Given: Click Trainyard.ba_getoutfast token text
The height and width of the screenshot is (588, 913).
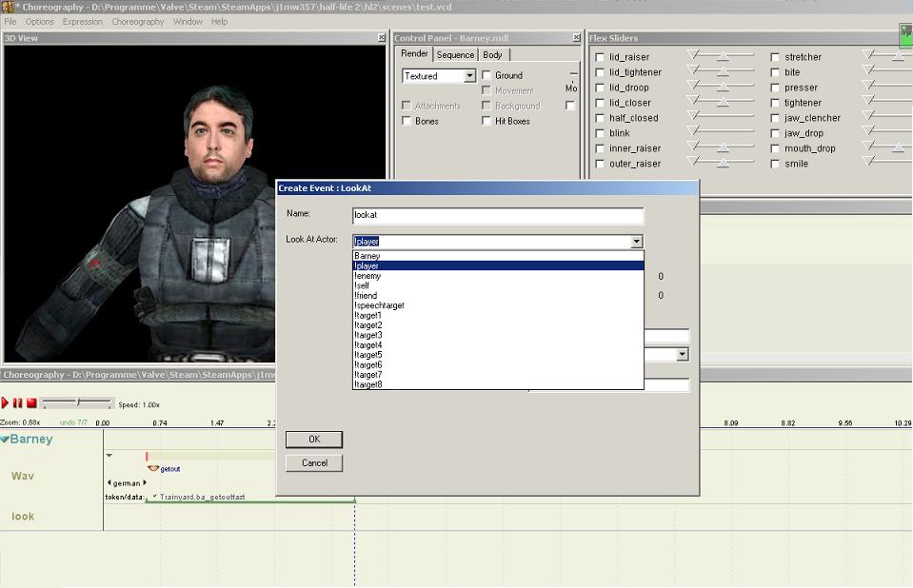Looking at the screenshot, I should coord(202,497).
